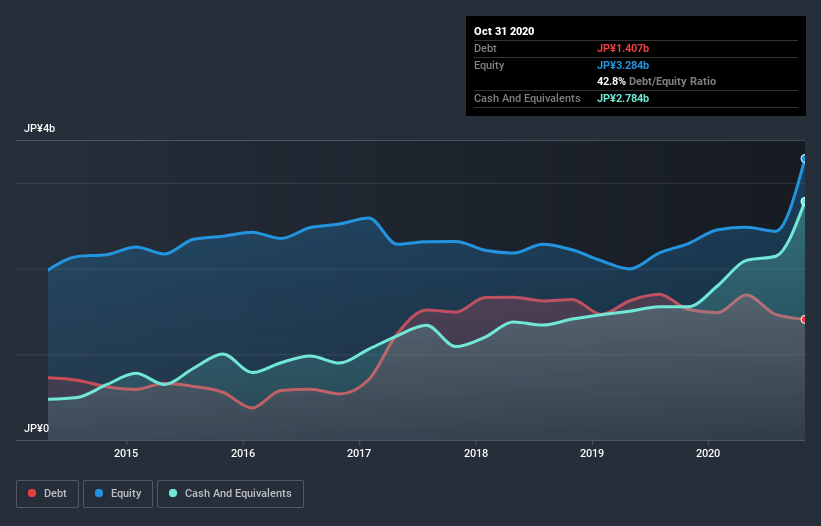
Task: Toggle the Equity legend button
Action: [118, 494]
